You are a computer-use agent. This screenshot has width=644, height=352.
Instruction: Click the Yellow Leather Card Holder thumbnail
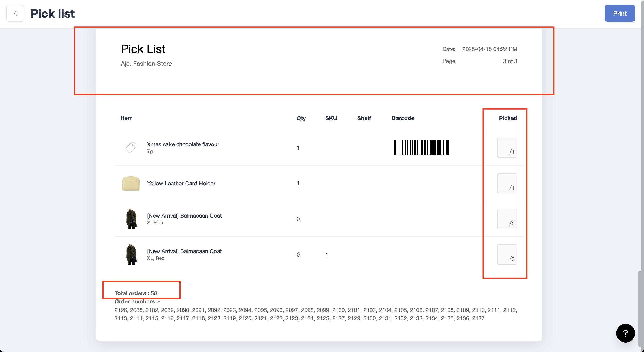coord(131,183)
